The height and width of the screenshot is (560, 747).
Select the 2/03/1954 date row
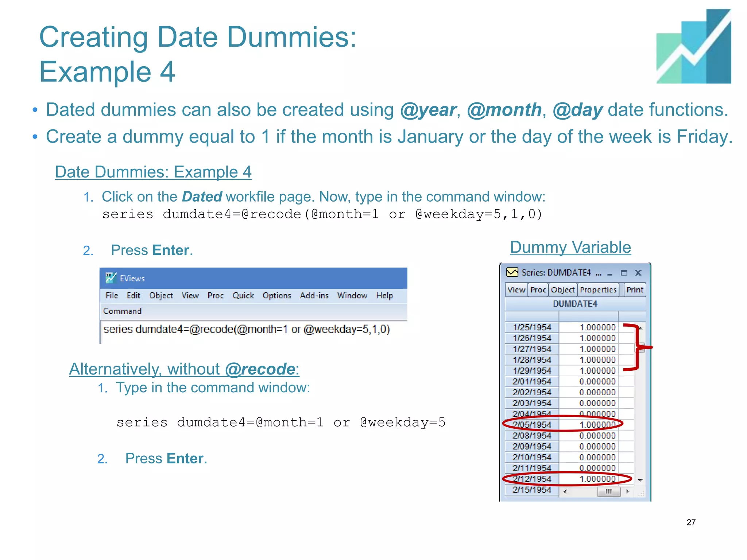pos(532,403)
